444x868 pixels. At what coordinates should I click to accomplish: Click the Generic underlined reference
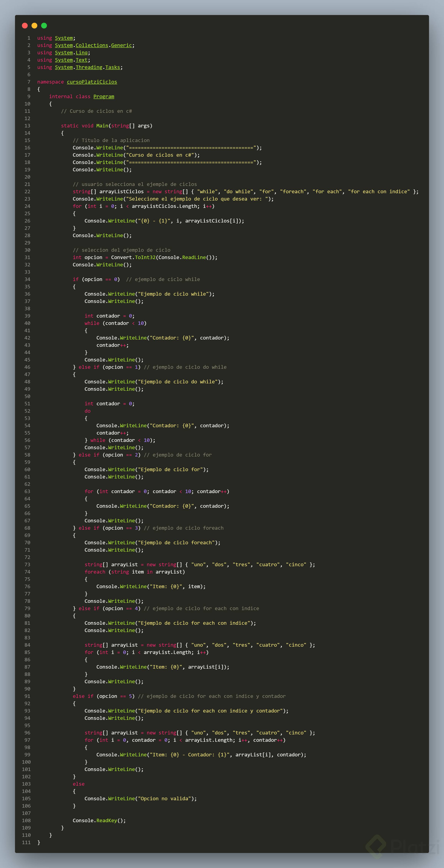[x=121, y=45]
